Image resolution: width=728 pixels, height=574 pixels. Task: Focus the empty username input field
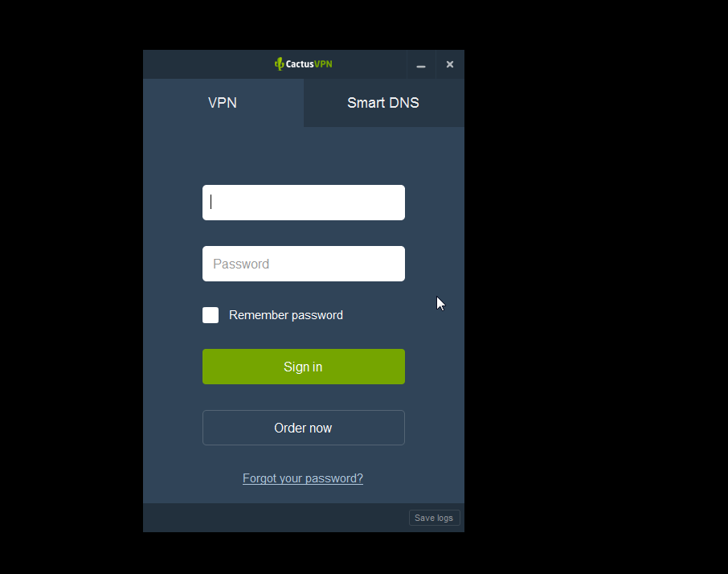(x=304, y=203)
